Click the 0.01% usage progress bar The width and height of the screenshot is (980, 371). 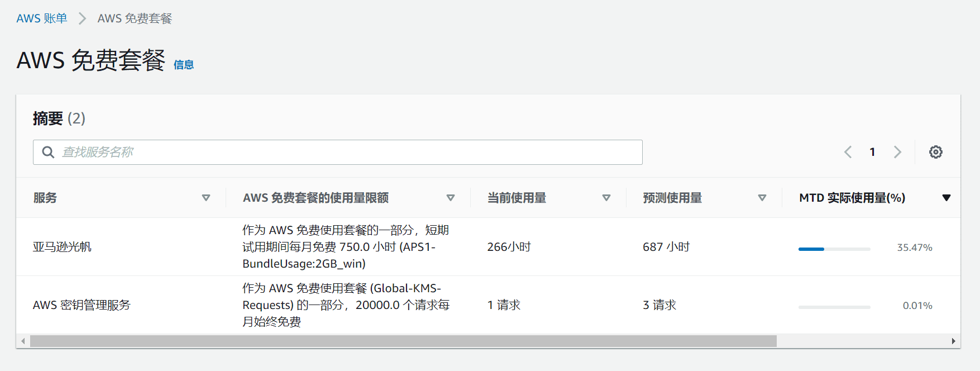click(834, 307)
